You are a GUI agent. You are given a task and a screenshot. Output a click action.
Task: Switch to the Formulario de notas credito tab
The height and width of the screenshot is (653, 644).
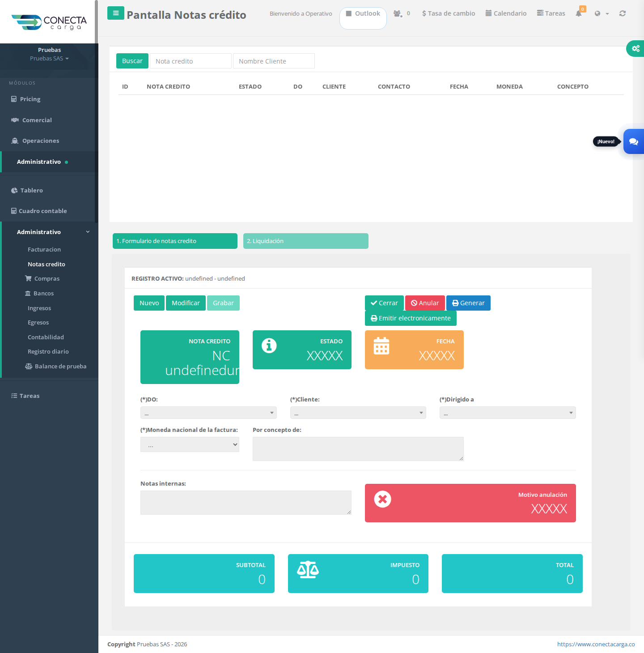(175, 241)
